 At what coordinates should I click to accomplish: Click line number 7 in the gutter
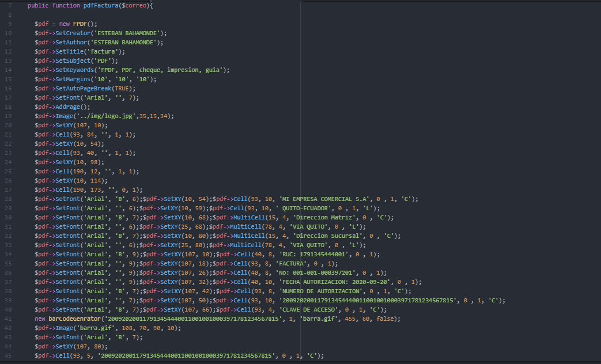(10, 5)
